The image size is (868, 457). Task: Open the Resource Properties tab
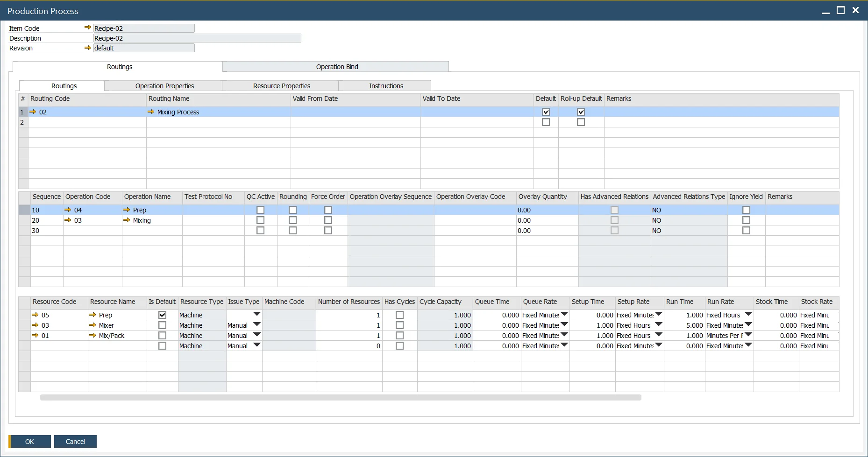coord(281,86)
